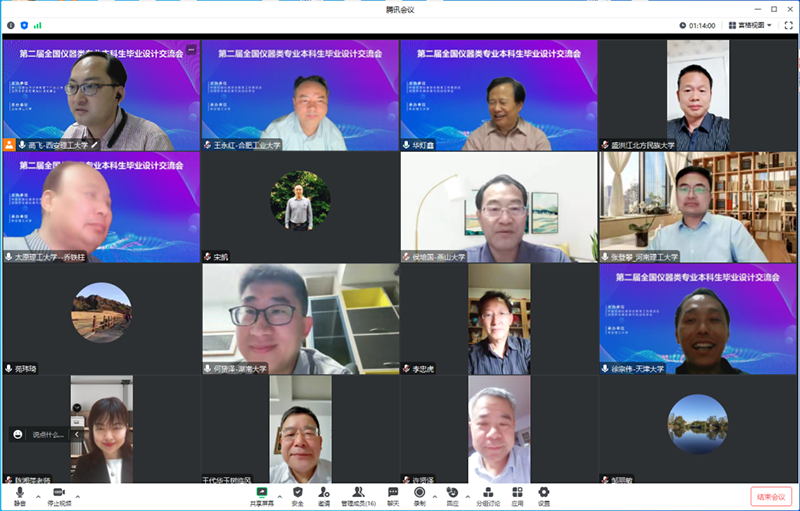
Task: Open the 安全 security shield icon
Action: (297, 494)
